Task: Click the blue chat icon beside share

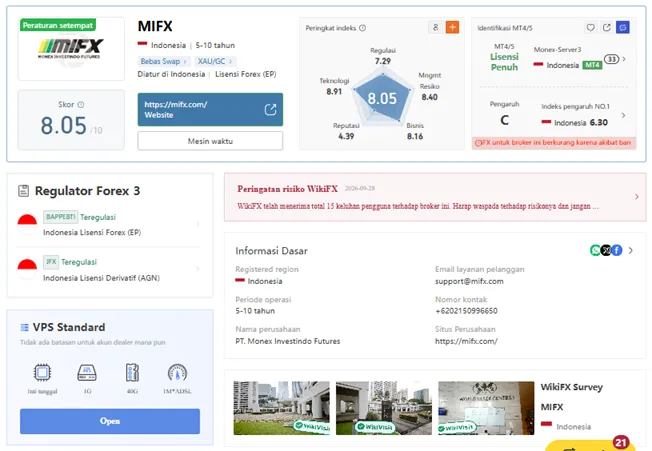Action: [x=622, y=27]
